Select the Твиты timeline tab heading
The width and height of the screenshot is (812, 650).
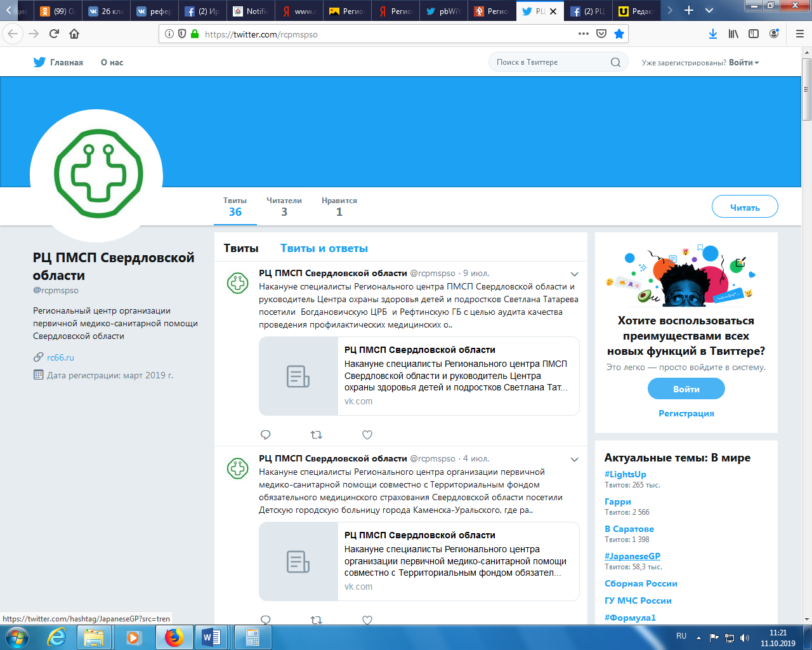(241, 248)
